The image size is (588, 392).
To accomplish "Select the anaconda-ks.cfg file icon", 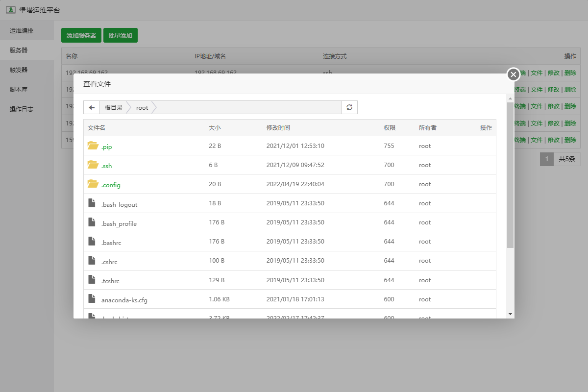I will pyautogui.click(x=92, y=299).
